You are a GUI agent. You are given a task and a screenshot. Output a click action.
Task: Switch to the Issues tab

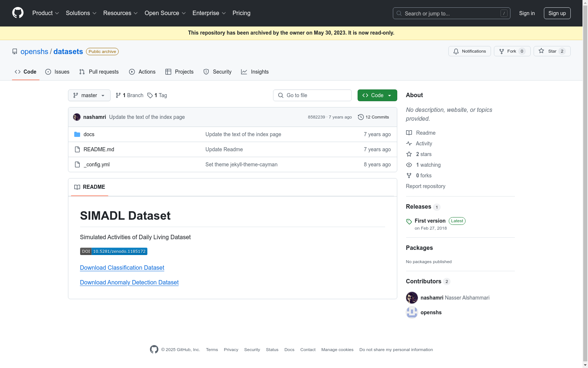[57, 72]
